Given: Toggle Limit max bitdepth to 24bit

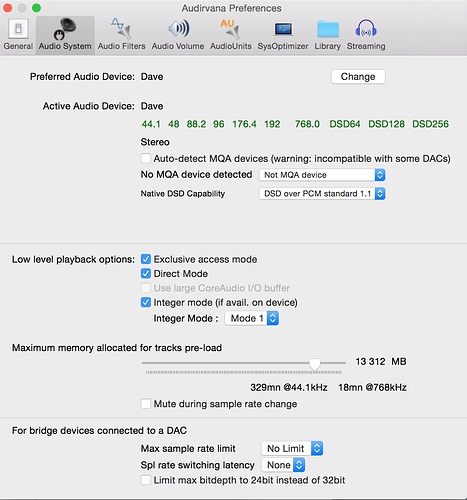Looking at the screenshot, I should [146, 480].
